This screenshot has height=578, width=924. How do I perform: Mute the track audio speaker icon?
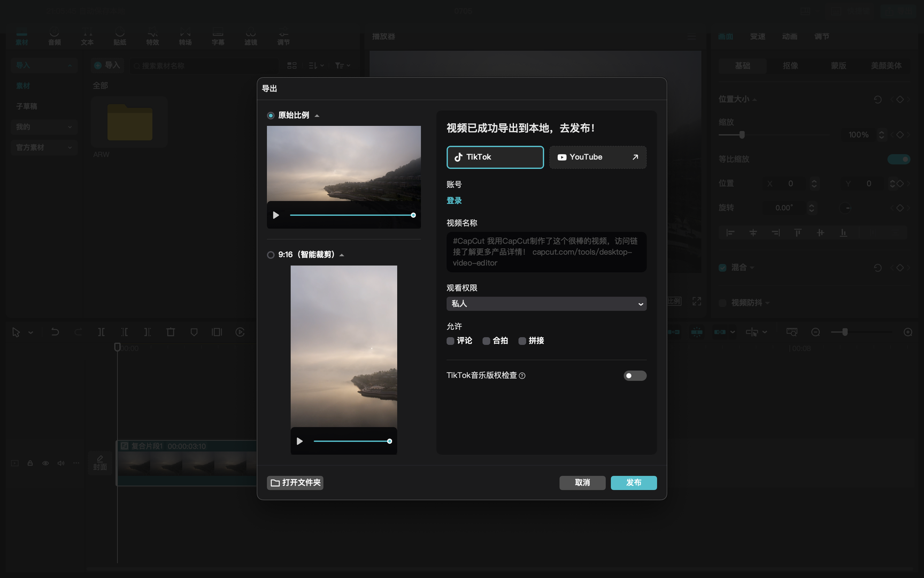tap(61, 463)
